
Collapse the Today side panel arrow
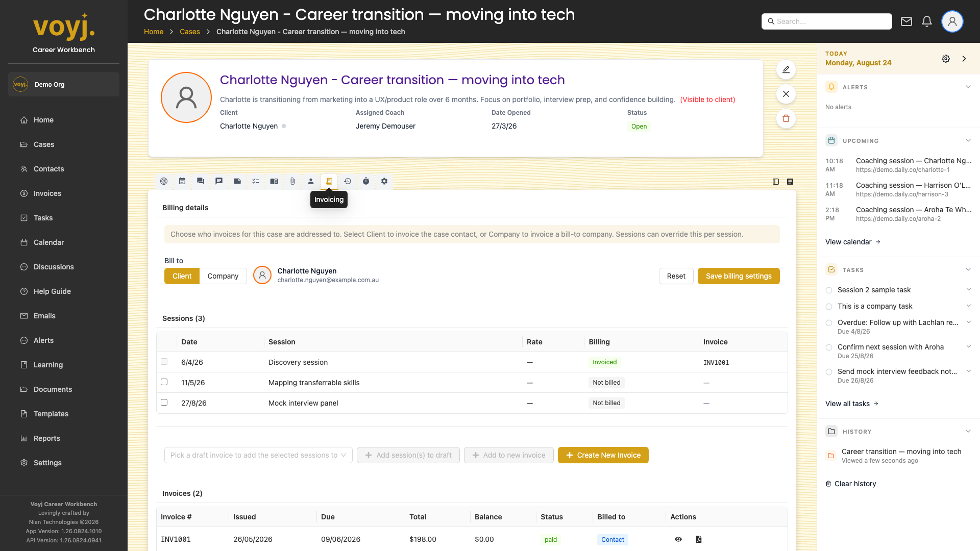tap(964, 59)
